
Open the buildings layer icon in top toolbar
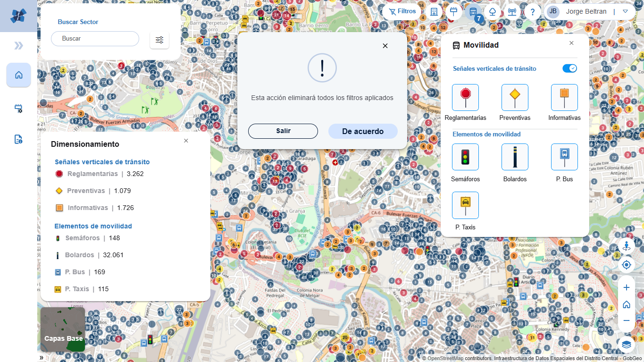434,12
